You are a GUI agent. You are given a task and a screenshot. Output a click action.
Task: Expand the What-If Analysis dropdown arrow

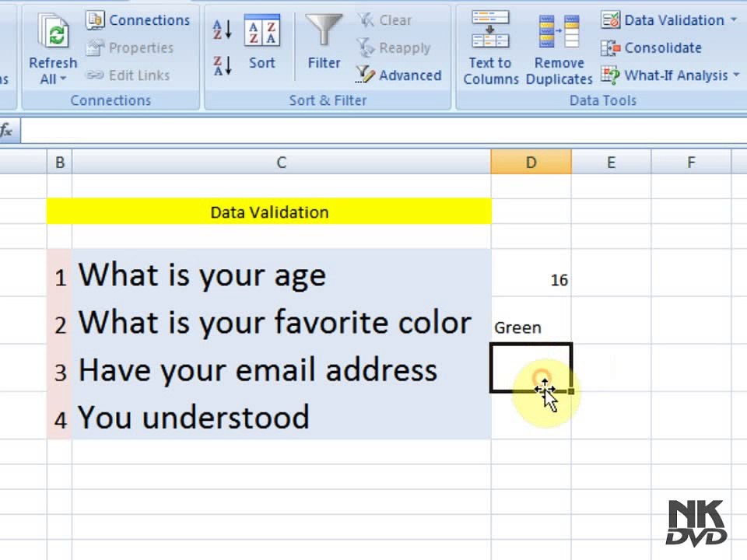736,75
